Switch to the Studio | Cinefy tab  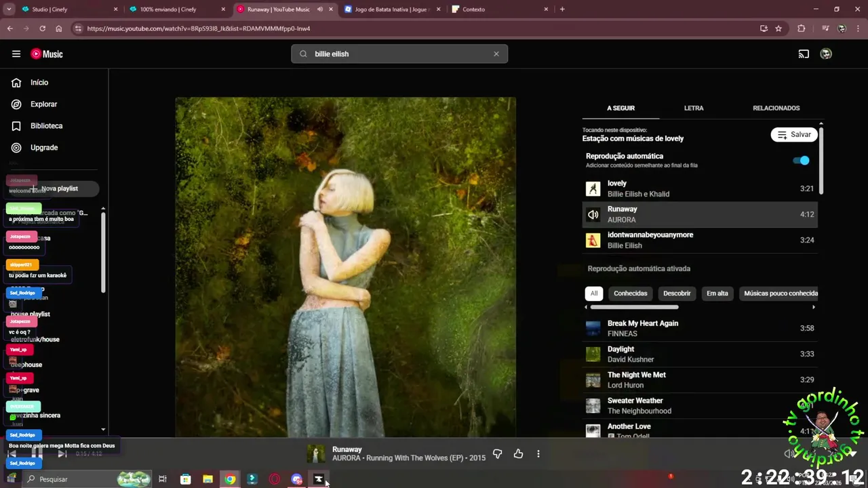[69, 9]
